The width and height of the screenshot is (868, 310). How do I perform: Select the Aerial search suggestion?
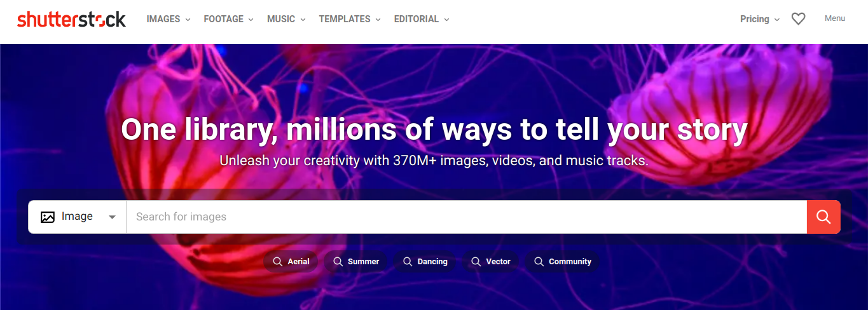291,262
